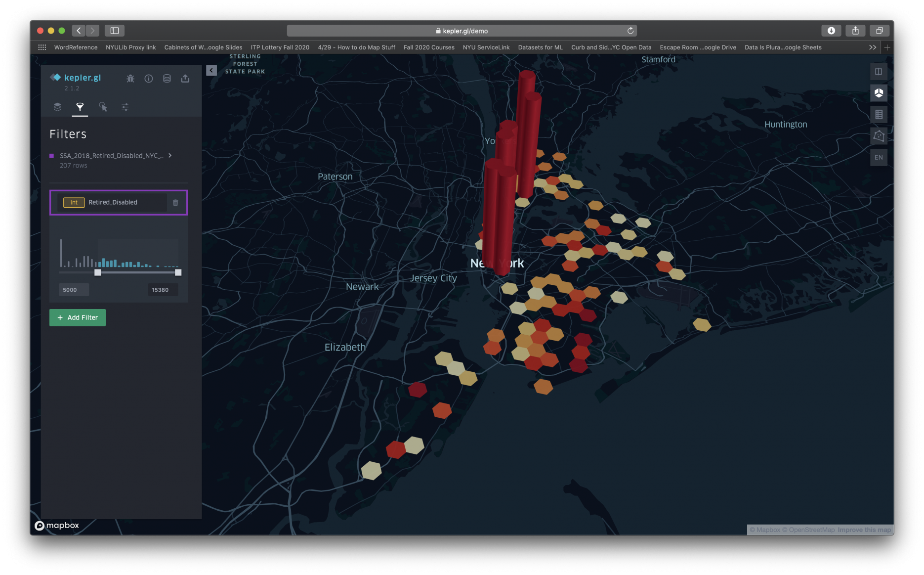Viewport: 924px width, 575px height.
Task: Open a new Safari tab
Action: tap(887, 47)
